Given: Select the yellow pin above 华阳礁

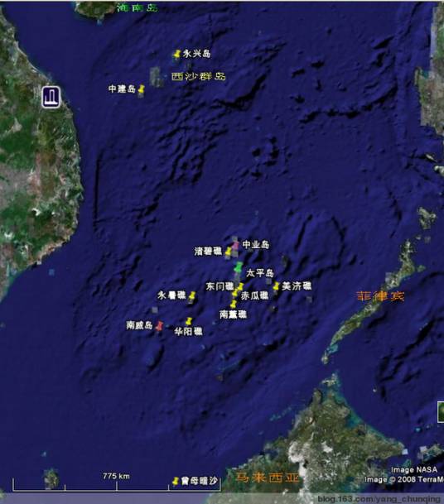Looking at the screenshot, I should 189,321.
